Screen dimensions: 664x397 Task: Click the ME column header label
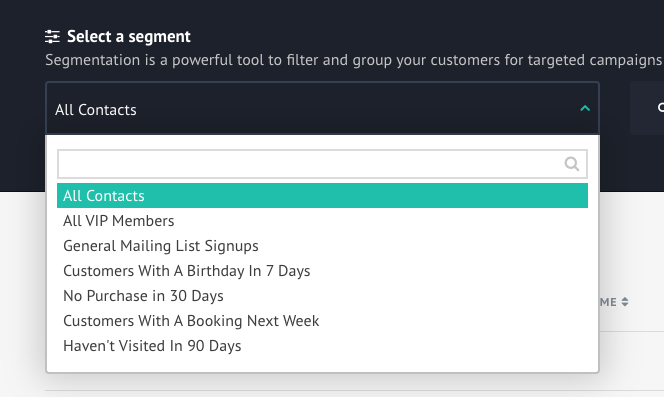click(608, 302)
